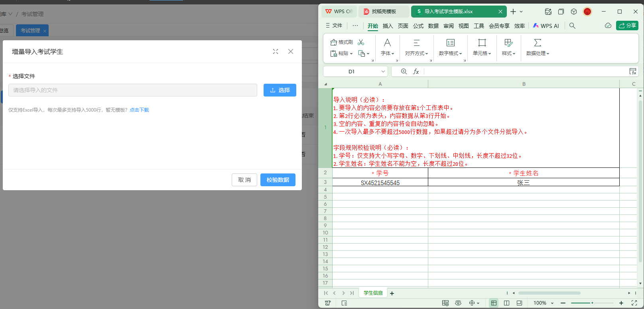The width and height of the screenshot is (644, 309).
Task: Open the cell name box dropdown
Action: point(383,72)
